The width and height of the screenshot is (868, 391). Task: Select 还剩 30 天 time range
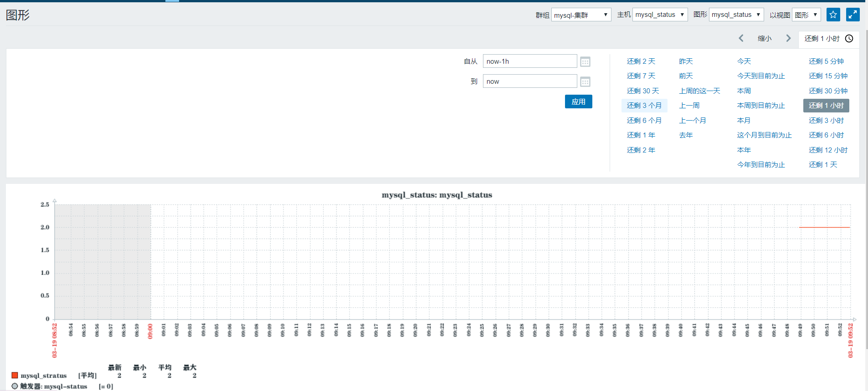click(x=643, y=91)
